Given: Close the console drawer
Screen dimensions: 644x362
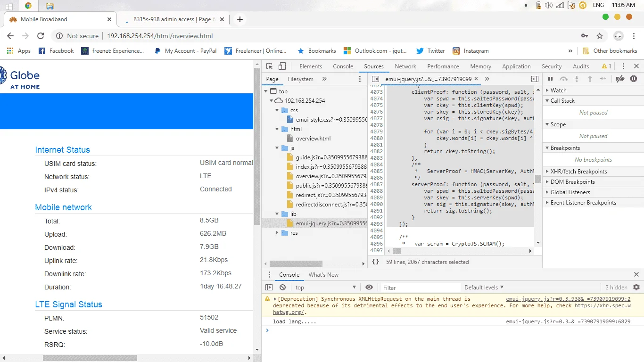Looking at the screenshot, I should (636, 274).
